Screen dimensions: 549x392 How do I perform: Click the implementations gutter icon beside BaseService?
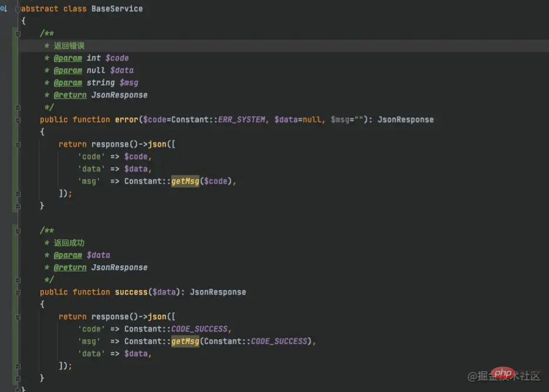4,8
